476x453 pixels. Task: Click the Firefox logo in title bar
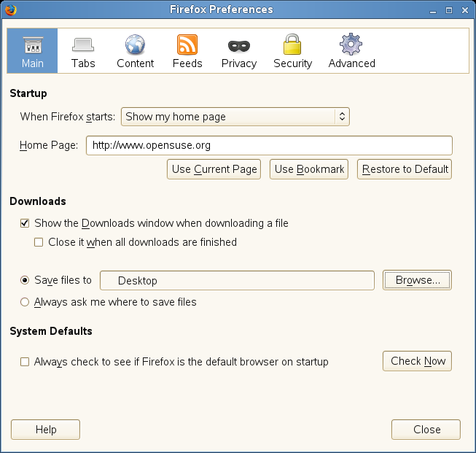pyautogui.click(x=11, y=9)
